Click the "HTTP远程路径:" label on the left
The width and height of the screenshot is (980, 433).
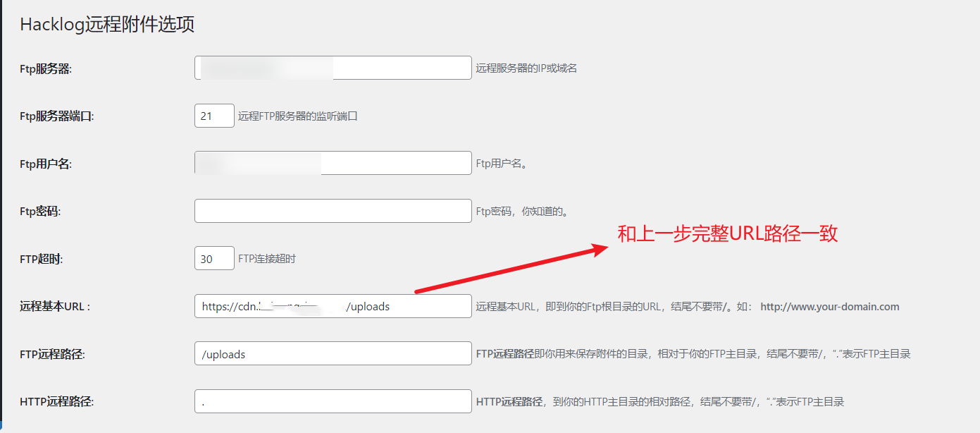[56, 402]
